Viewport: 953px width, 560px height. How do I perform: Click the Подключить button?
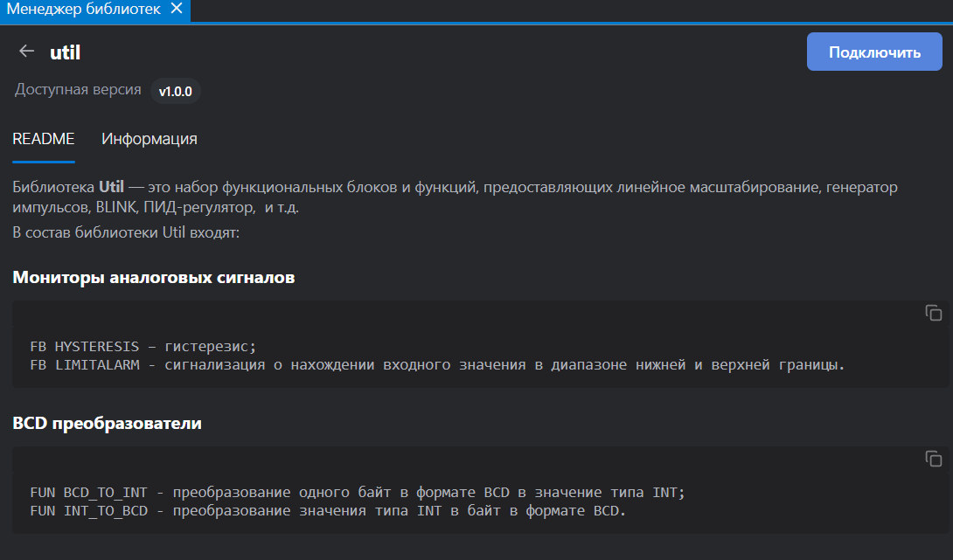pyautogui.click(x=874, y=52)
